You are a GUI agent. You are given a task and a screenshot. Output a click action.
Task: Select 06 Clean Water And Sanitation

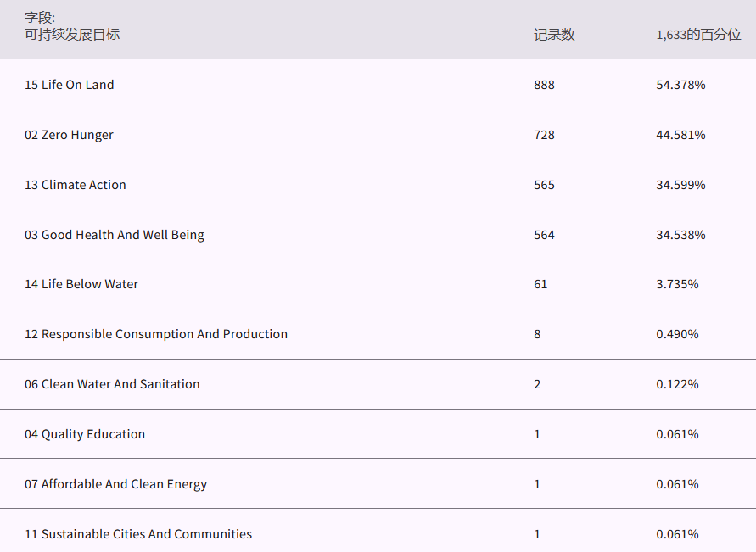tap(112, 384)
